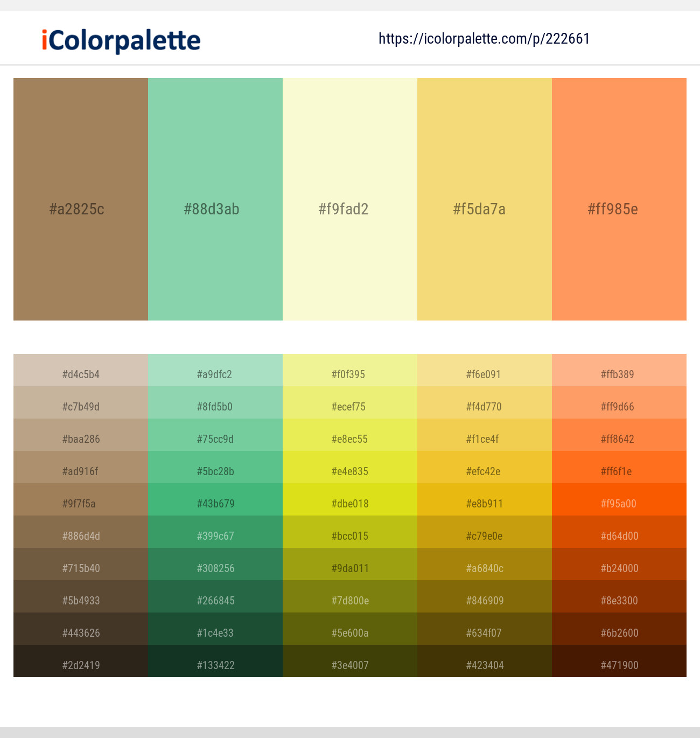Image resolution: width=700 pixels, height=738 pixels.
Task: Click the #f95a00 bright orange swatch
Action: [619, 503]
